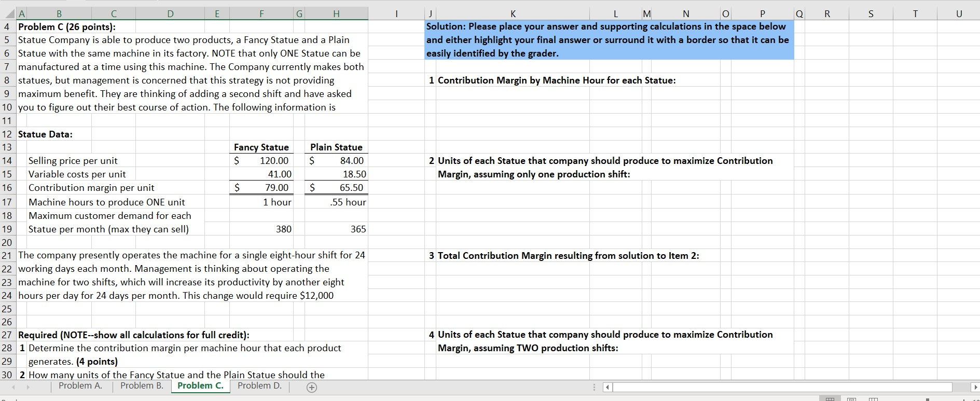Select row 17 header
Viewport: 980px width, 401px height.
[x=7, y=202]
